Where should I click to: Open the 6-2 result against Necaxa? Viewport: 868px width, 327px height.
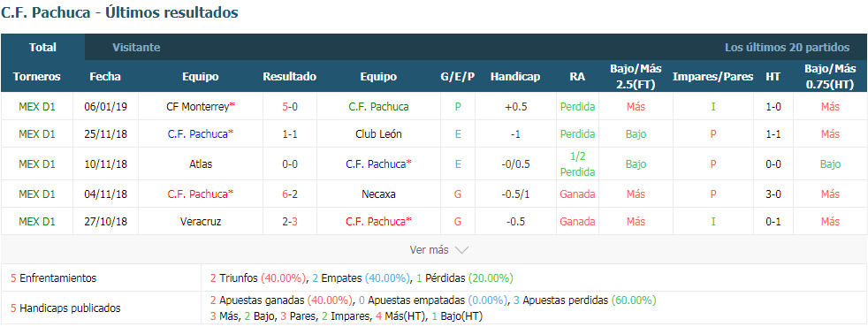pos(290,194)
